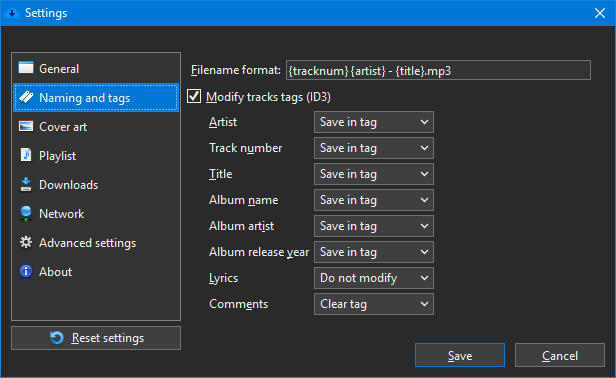The width and height of the screenshot is (616, 378).
Task: Open the Track number tag dropdown
Action: 374,148
